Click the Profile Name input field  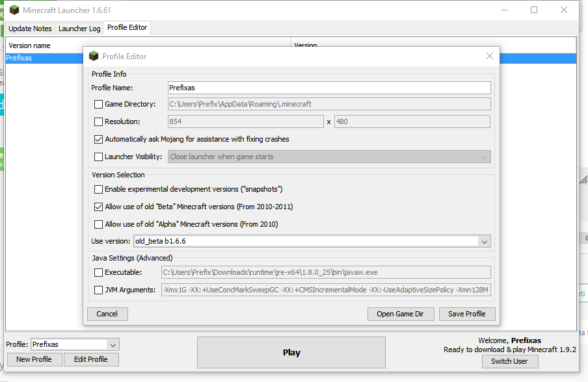point(329,88)
